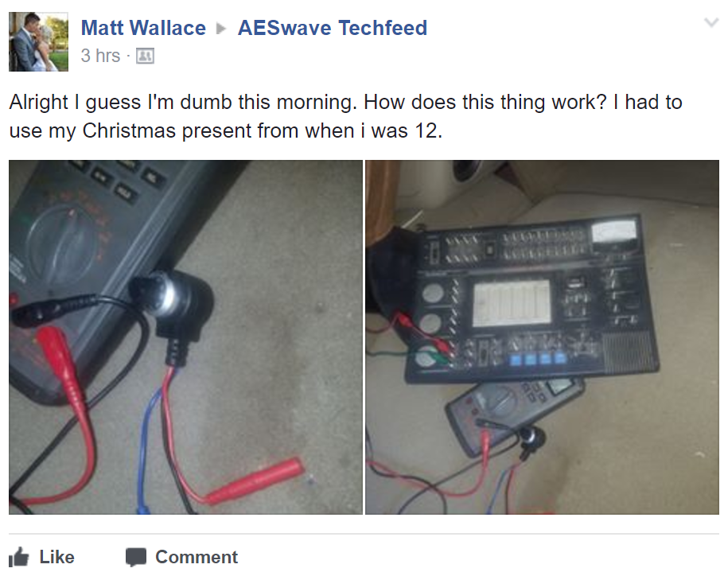Click the Comment button label

(197, 557)
